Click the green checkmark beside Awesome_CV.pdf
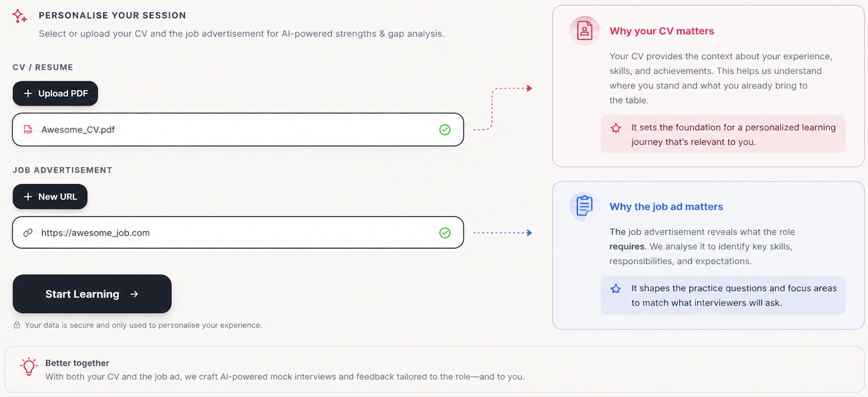The height and width of the screenshot is (397, 868). point(445,130)
